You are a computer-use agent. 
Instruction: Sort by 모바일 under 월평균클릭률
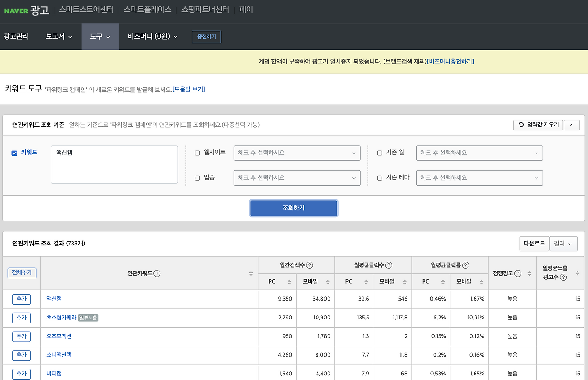pyautogui.click(x=481, y=282)
